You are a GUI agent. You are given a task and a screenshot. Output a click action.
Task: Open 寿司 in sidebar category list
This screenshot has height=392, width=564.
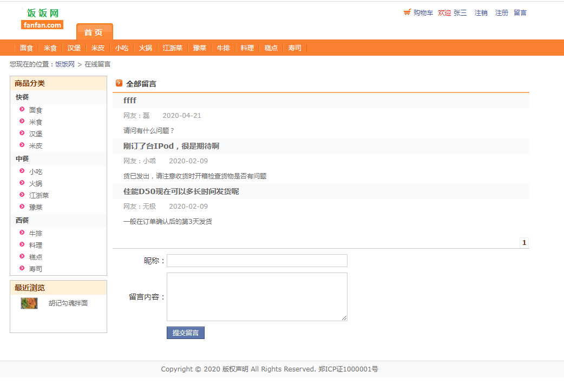coord(36,269)
